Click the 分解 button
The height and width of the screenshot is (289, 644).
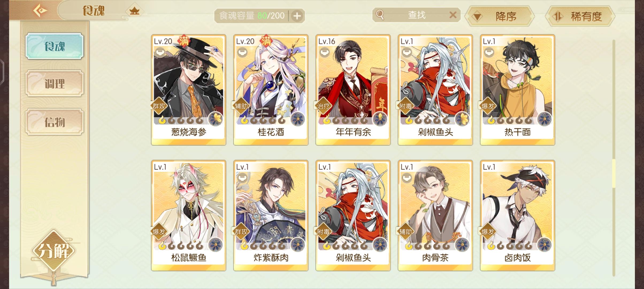click(x=53, y=251)
